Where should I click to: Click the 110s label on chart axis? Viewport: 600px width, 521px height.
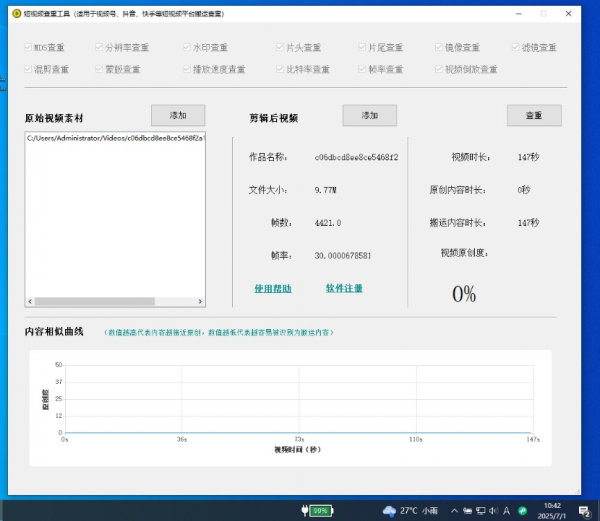coord(416,439)
